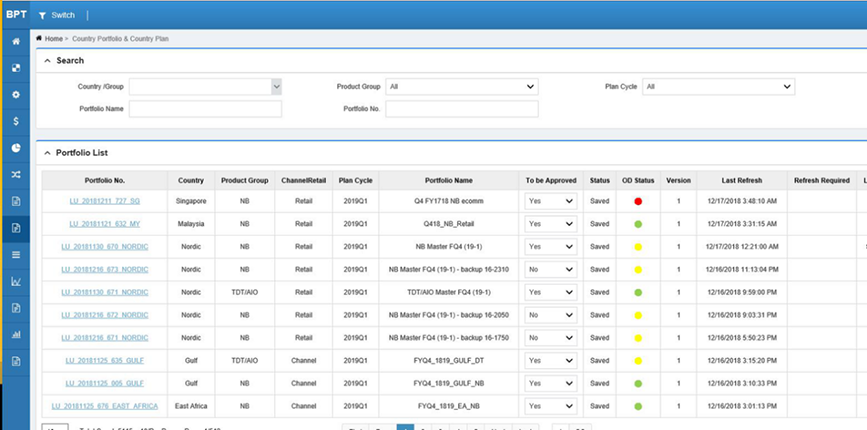867x430 pixels.
Task: Click the Portfolio No. input field
Action: coord(462,109)
